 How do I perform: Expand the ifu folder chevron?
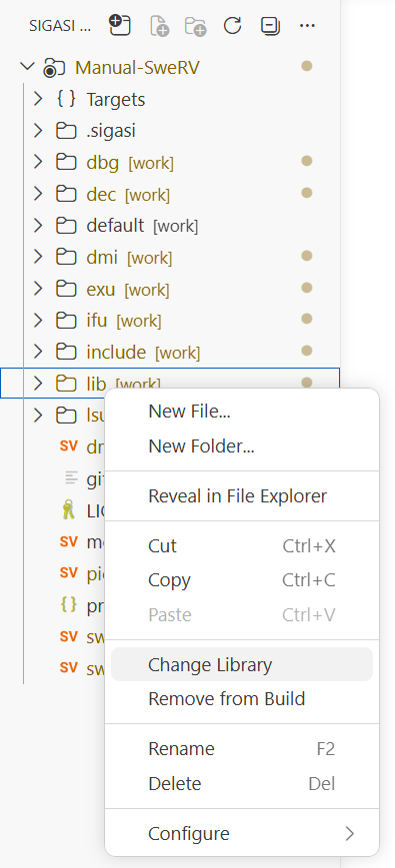[38, 321]
